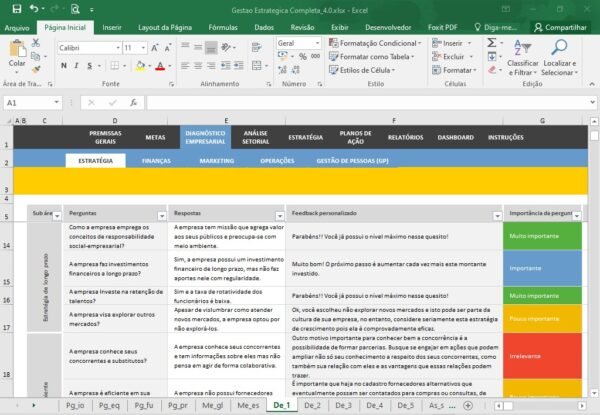600x415 pixels.
Task: Decrease font size with smaller A icon
Action: (168, 48)
